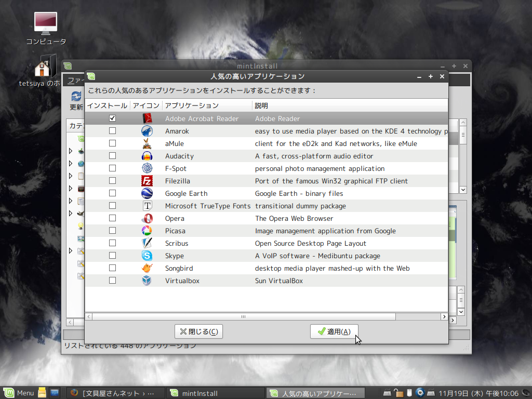This screenshot has height=399, width=532.
Task: Select the "Google Earth" application name
Action: tap(187, 193)
